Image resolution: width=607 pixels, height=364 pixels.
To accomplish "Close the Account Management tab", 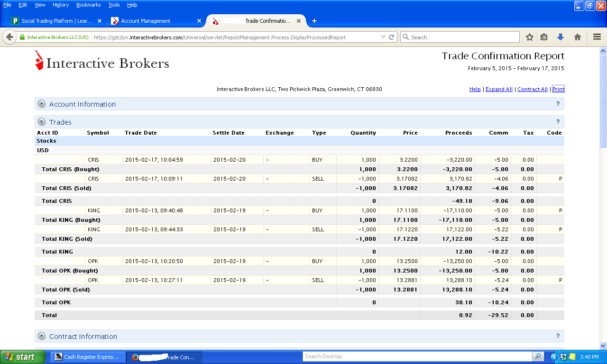I will (x=199, y=21).
